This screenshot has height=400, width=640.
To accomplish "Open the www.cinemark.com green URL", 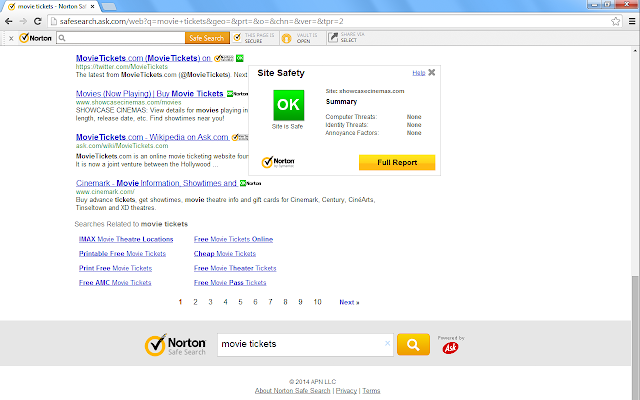I will click(105, 192).
